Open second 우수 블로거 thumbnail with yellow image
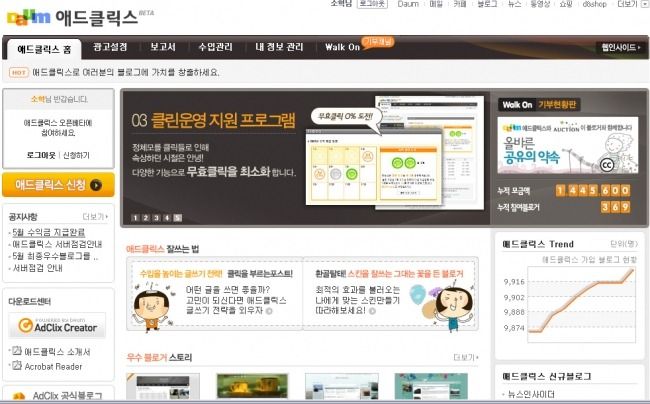The image size is (650, 404). point(252,386)
